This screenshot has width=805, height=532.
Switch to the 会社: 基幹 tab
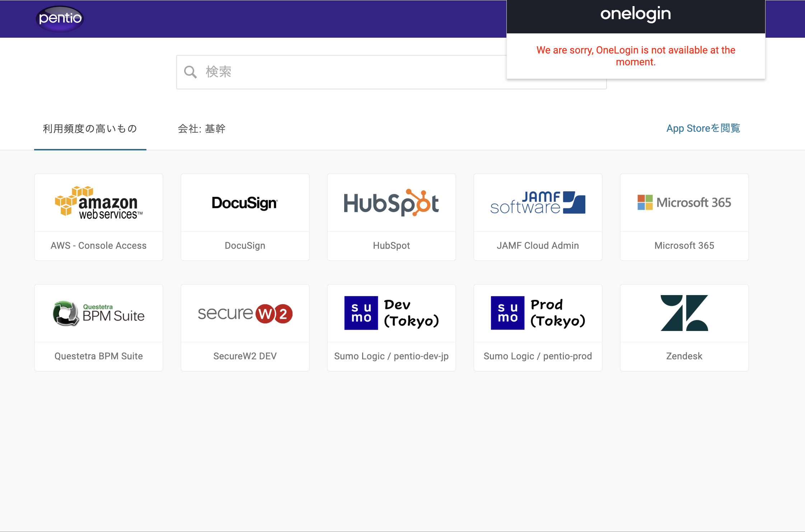point(202,129)
